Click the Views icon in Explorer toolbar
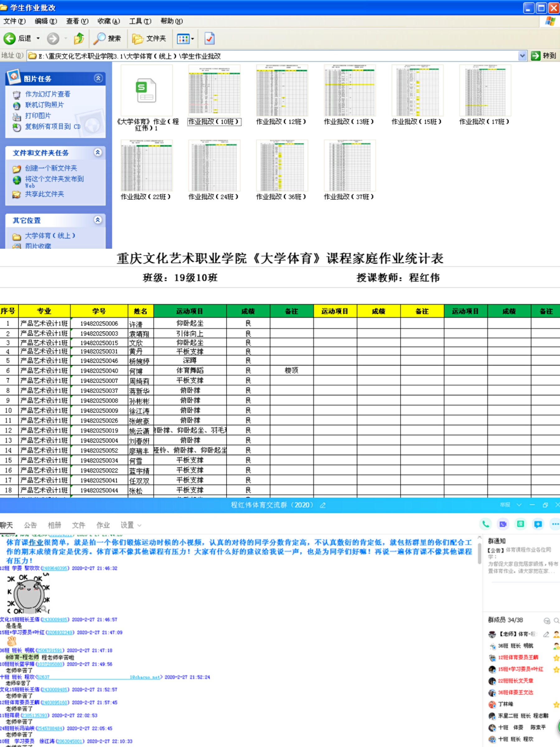Viewport: 560px width, 747px height. pyautogui.click(x=183, y=39)
